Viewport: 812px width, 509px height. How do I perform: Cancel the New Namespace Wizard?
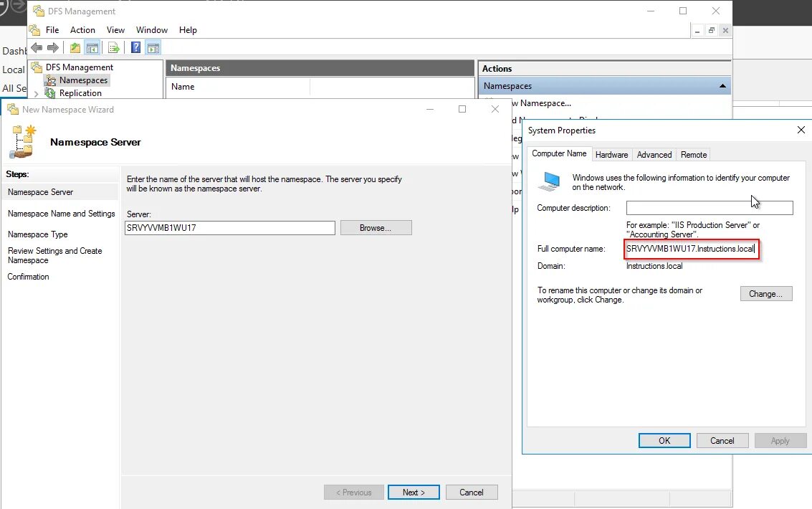(x=472, y=493)
